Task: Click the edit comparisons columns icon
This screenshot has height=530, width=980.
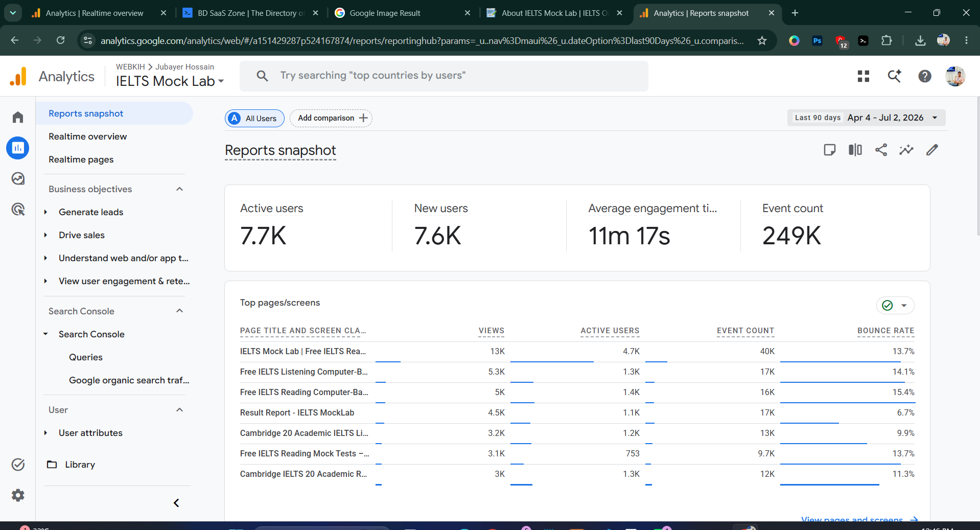Action: coord(855,150)
